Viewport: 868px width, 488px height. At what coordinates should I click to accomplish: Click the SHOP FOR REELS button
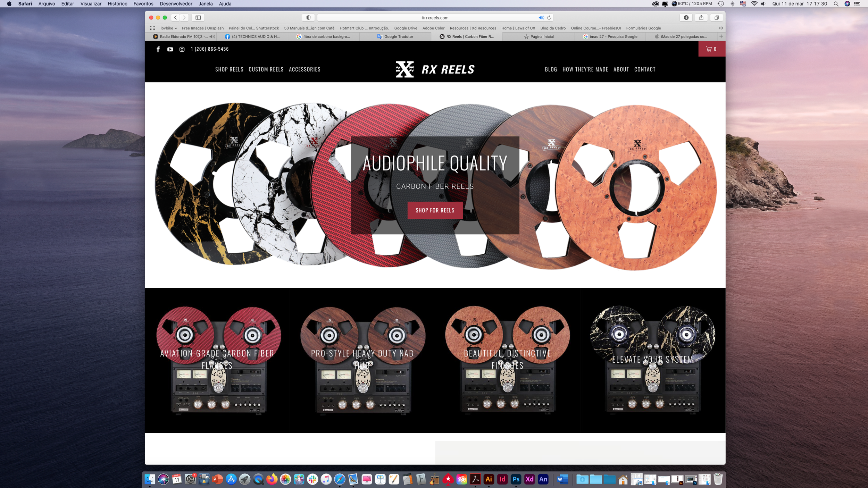pyautogui.click(x=435, y=210)
